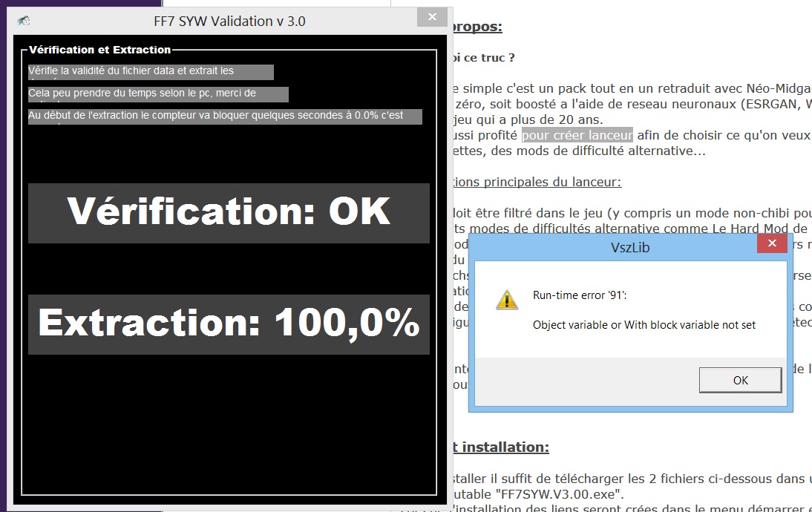Click the "FF7SYW.V3.00.exe" filename on the page
The image size is (812, 512).
click(559, 493)
